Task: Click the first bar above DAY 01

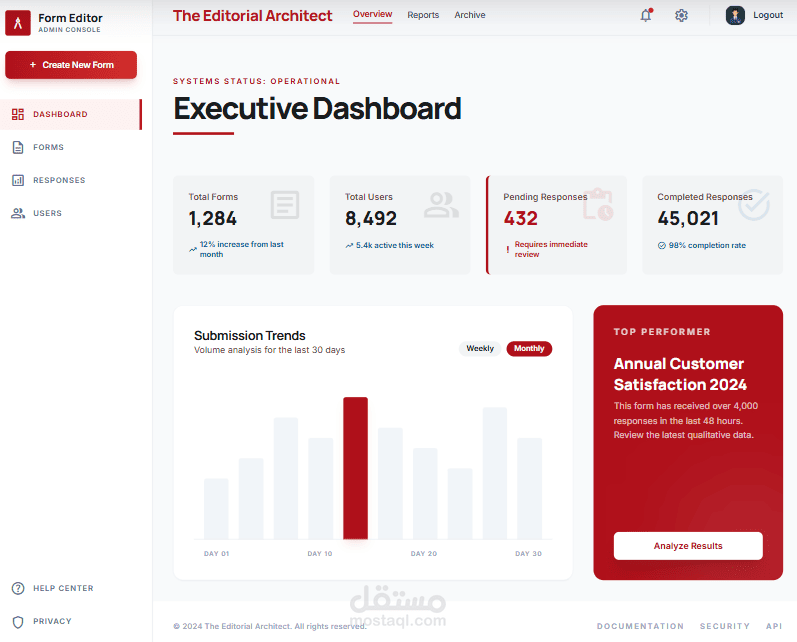Action: click(216, 509)
